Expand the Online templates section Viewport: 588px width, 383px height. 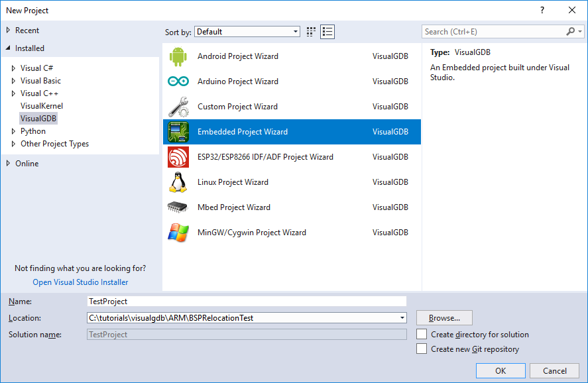click(8, 164)
